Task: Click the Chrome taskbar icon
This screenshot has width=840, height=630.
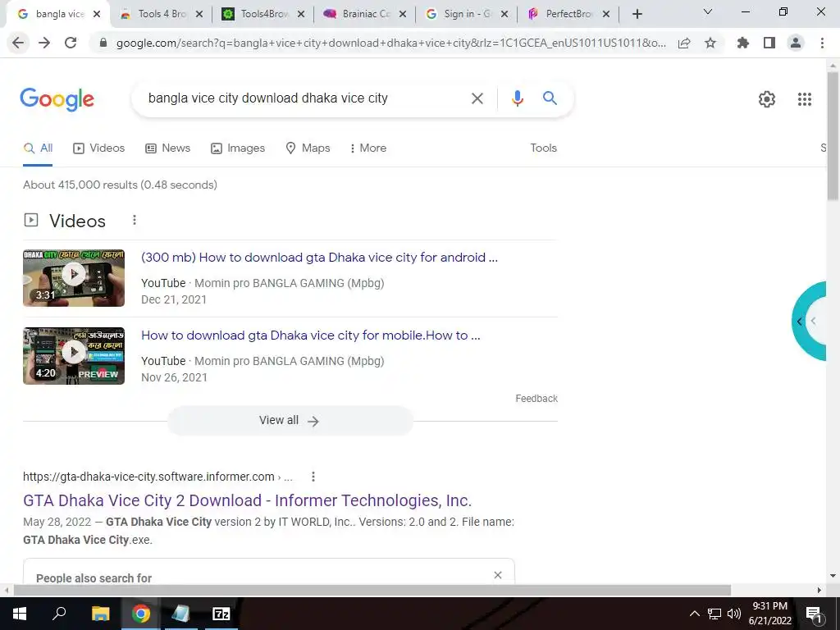Action: [141, 614]
